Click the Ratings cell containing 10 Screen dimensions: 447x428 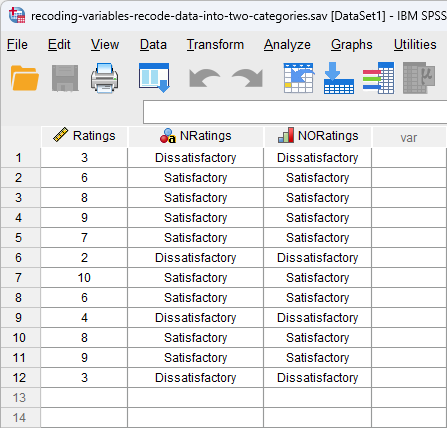pyautogui.click(x=84, y=278)
